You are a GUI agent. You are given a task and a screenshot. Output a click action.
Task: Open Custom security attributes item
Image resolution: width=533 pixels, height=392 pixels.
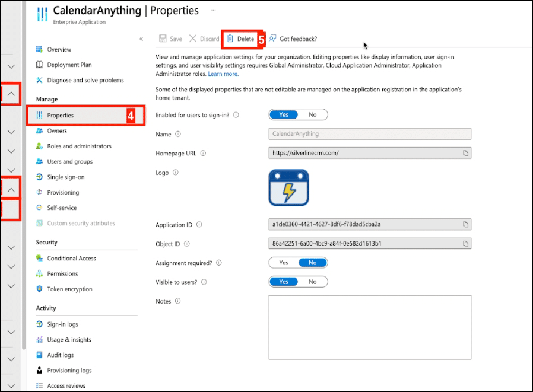(x=81, y=223)
